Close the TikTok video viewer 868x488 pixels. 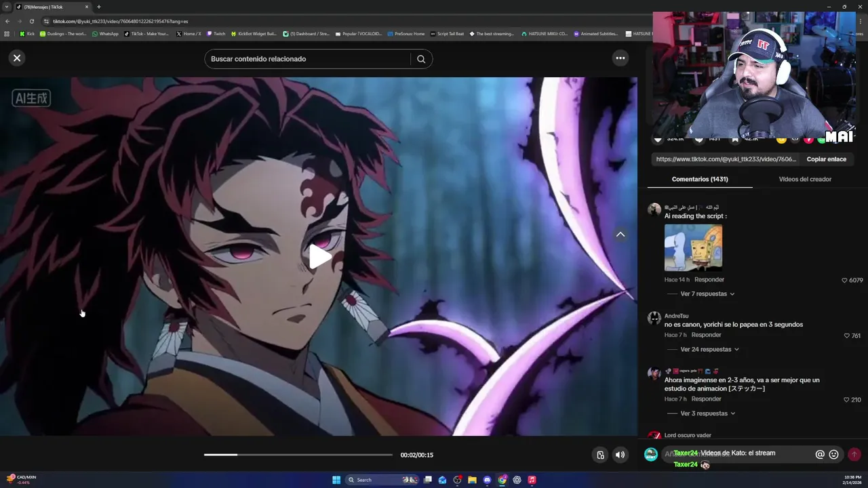[x=17, y=58]
